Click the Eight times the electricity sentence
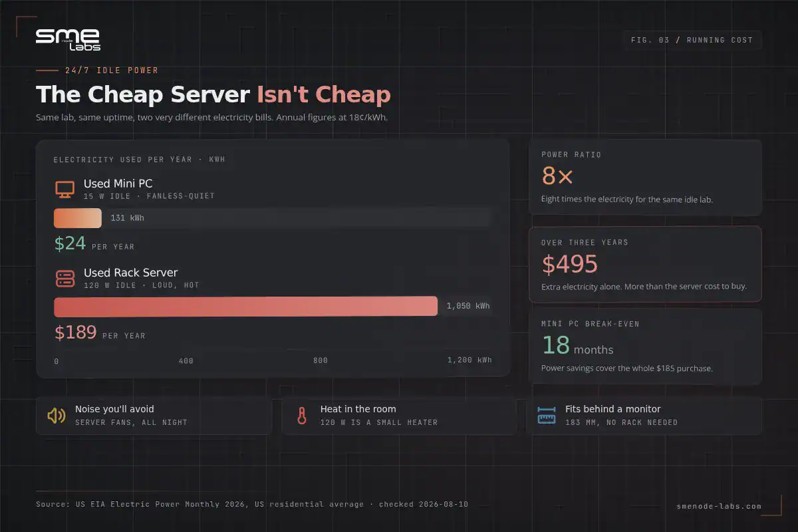The image size is (798, 532). pyautogui.click(x=627, y=199)
